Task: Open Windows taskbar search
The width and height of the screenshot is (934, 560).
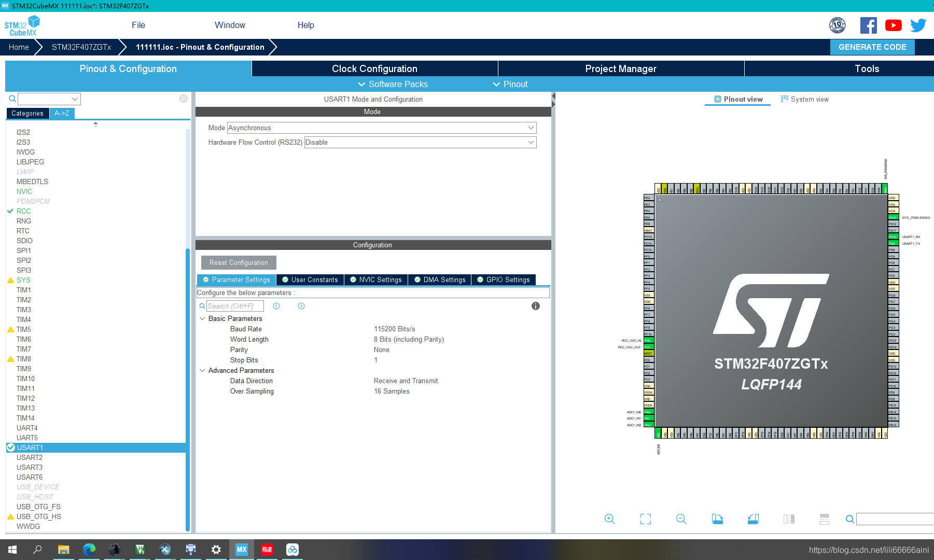Action: coord(37,550)
